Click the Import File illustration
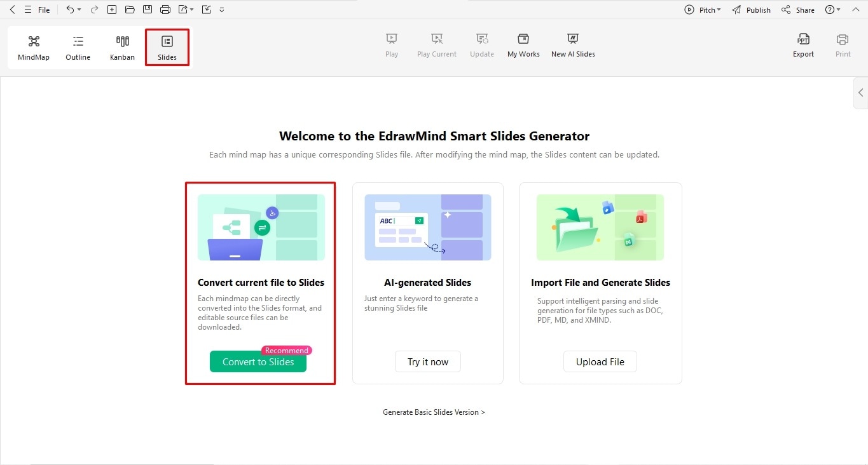 click(x=600, y=227)
